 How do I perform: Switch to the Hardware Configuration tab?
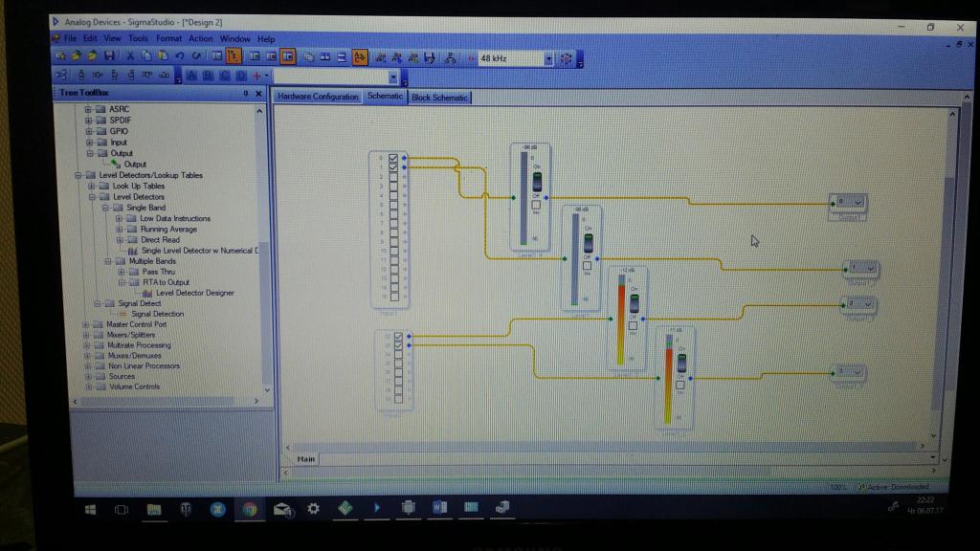[x=318, y=97]
